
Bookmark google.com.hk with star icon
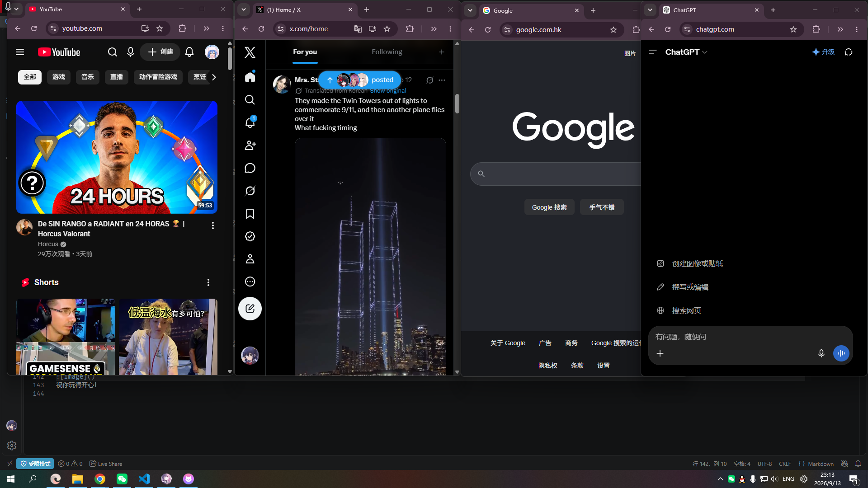(613, 30)
